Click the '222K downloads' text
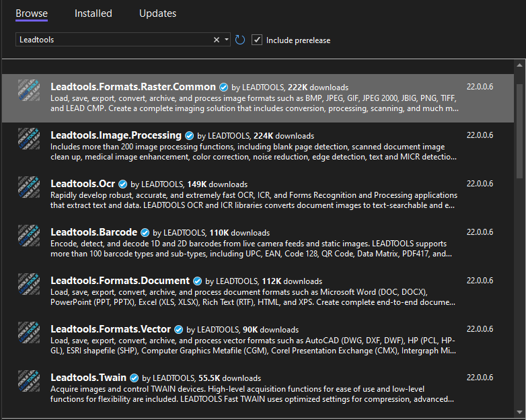The width and height of the screenshot is (526, 420). point(318,87)
